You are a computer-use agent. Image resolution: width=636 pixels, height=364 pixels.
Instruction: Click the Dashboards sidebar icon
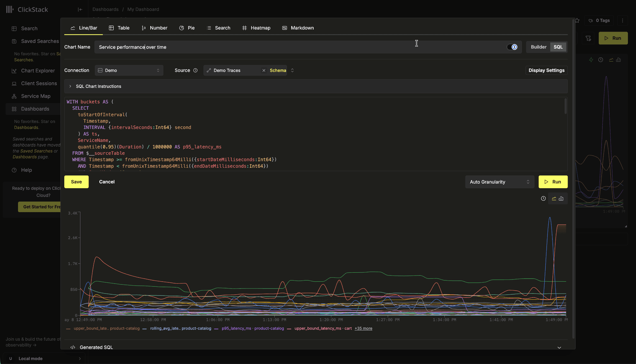[14, 109]
